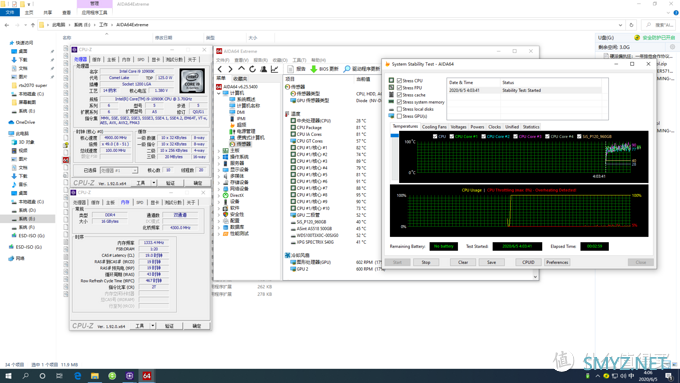Screen dimensions: 680x383
Task: Click the forward arrow in AIDA64 toolbar
Action: (230, 69)
